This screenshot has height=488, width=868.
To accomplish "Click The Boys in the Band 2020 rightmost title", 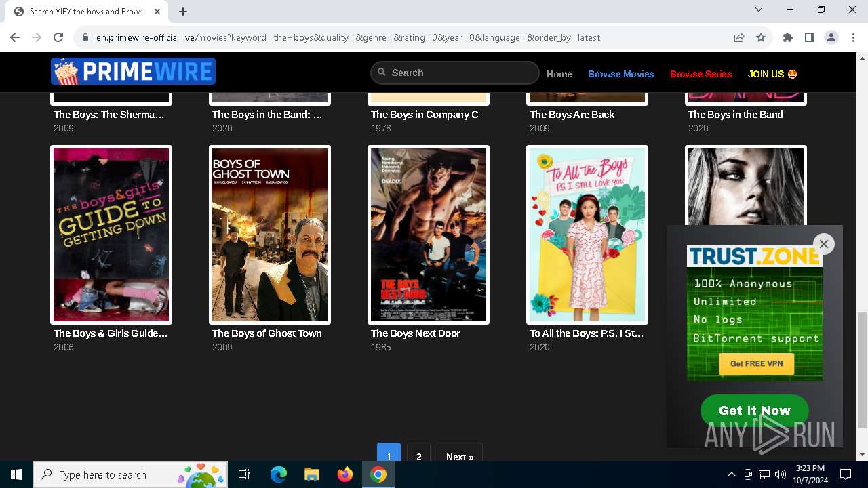I will [736, 115].
